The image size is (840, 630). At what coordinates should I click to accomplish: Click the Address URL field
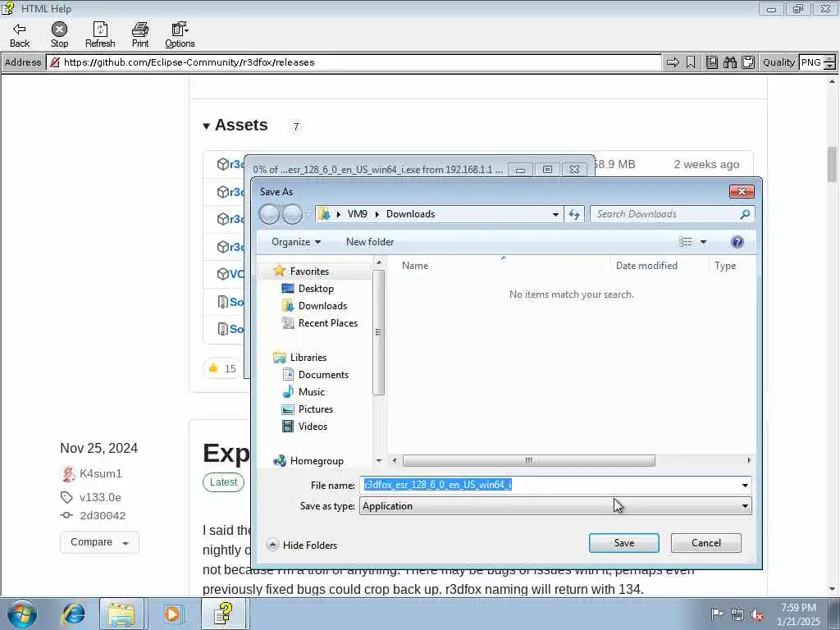(354, 62)
